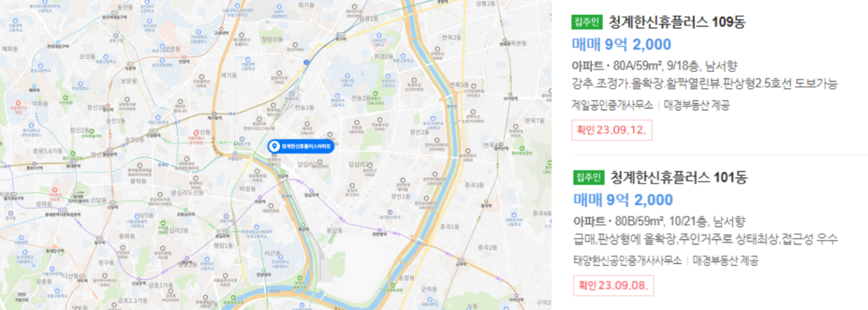This screenshot has width=868, height=310.
Task: Click 매매 9억 2,000 price of 101동
Action: [623, 200]
